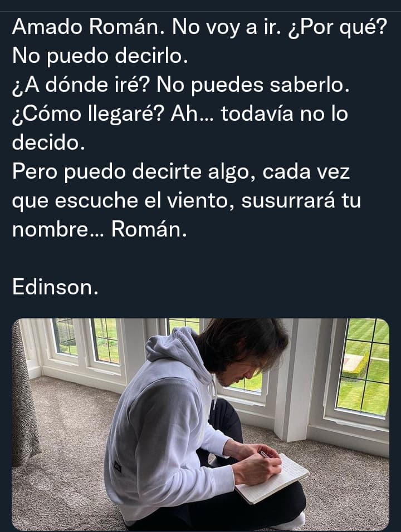
Task: Click the '¿Cómo llegaré?' text line
Action: tap(180, 114)
